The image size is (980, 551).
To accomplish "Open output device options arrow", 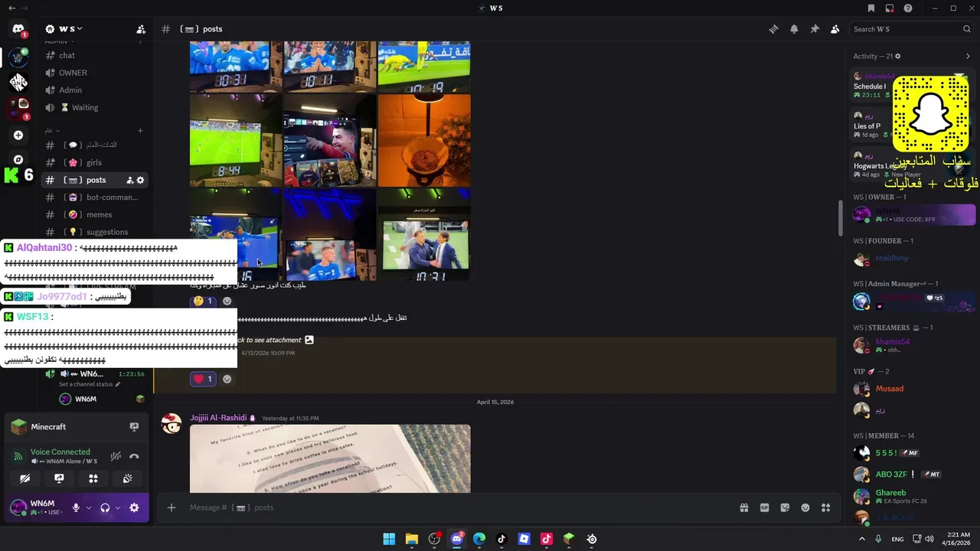I will click(x=117, y=507).
